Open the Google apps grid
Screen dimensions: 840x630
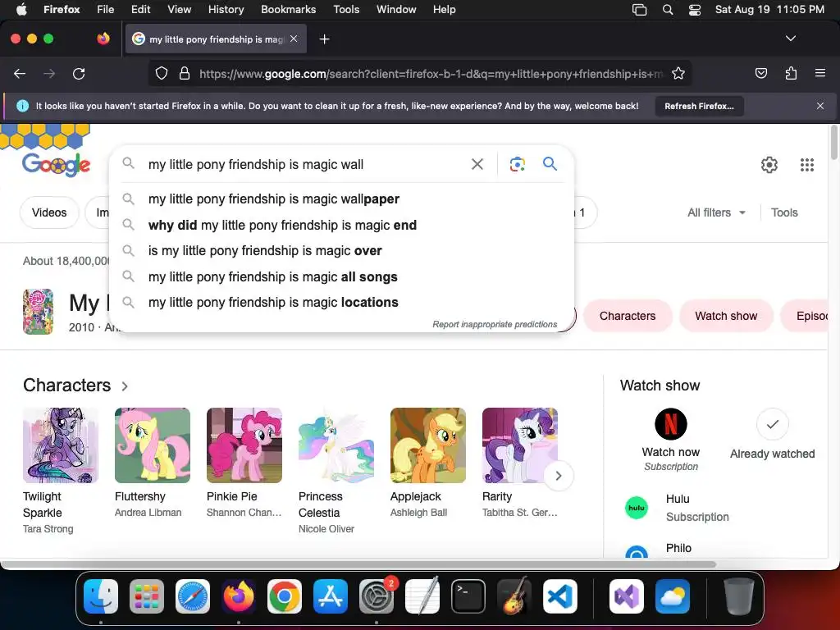pyautogui.click(x=807, y=164)
